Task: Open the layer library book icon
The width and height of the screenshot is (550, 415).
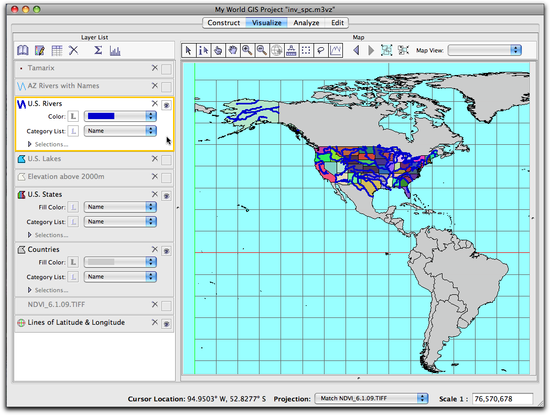Action: pyautogui.click(x=23, y=51)
